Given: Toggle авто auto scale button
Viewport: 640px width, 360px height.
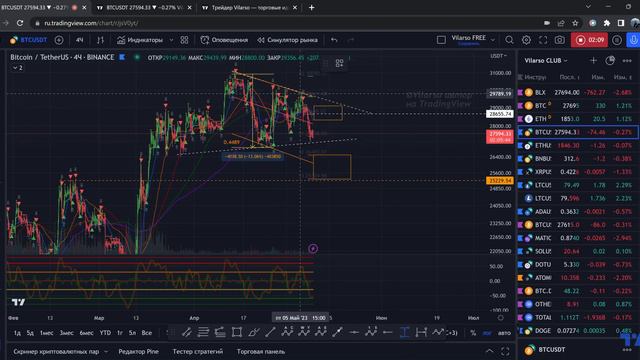Looking at the screenshot, I should click(x=504, y=333).
